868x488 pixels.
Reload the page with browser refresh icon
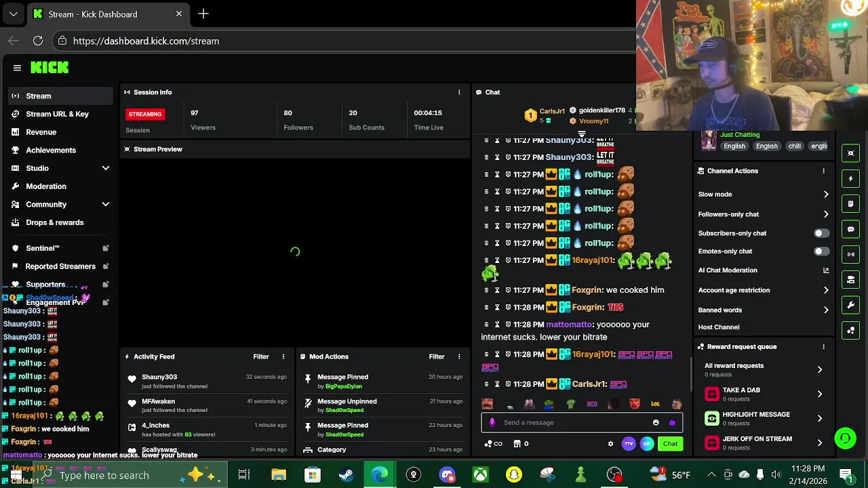(38, 41)
